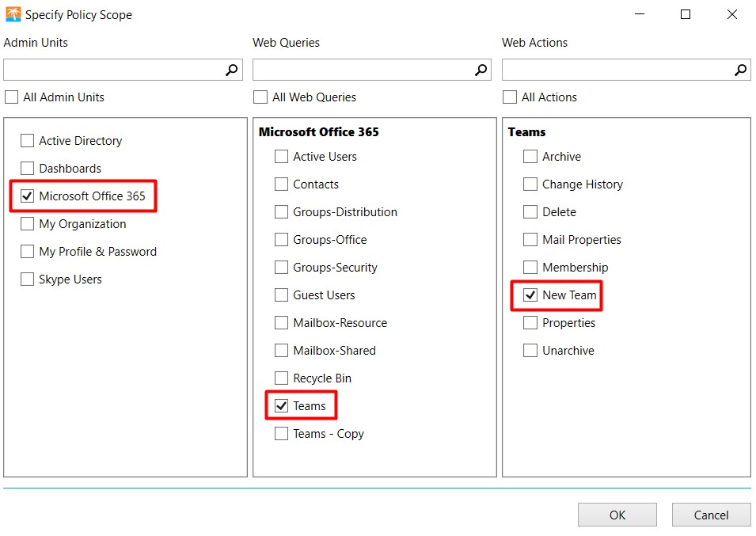Click the Admin Units search magnifier icon
Image resolution: width=756 pixels, height=536 pixels.
[x=232, y=70]
